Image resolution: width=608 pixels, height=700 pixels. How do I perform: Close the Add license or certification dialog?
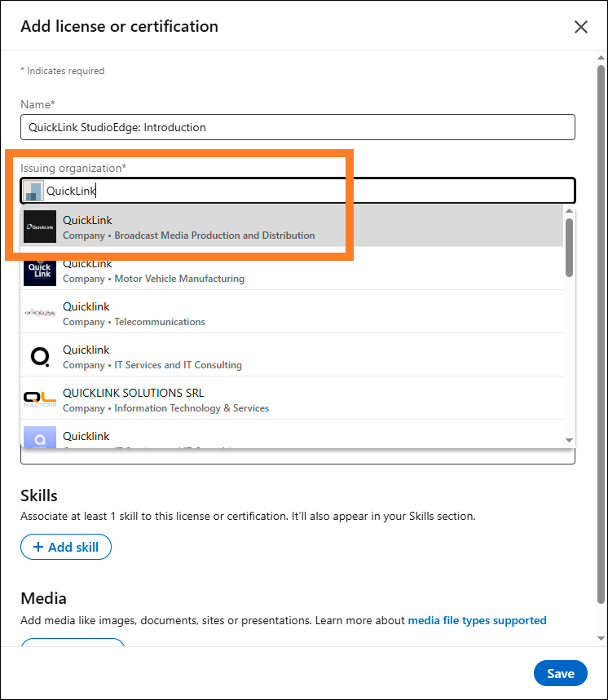pos(581,27)
